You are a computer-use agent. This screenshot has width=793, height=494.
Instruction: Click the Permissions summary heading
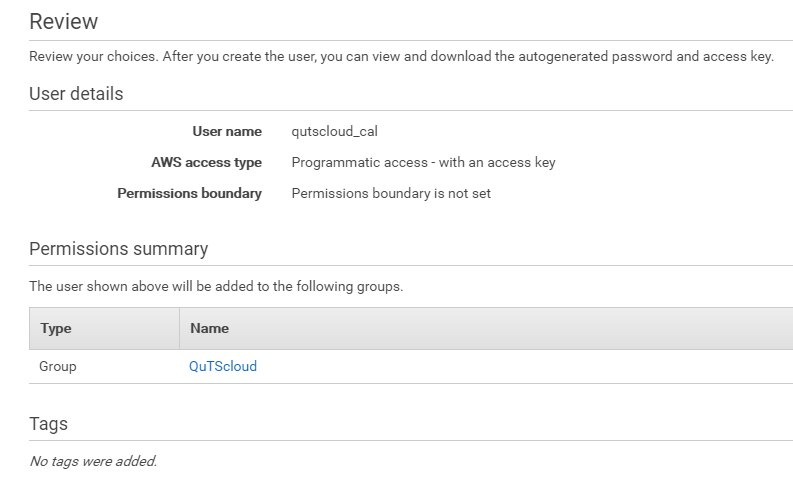point(118,249)
